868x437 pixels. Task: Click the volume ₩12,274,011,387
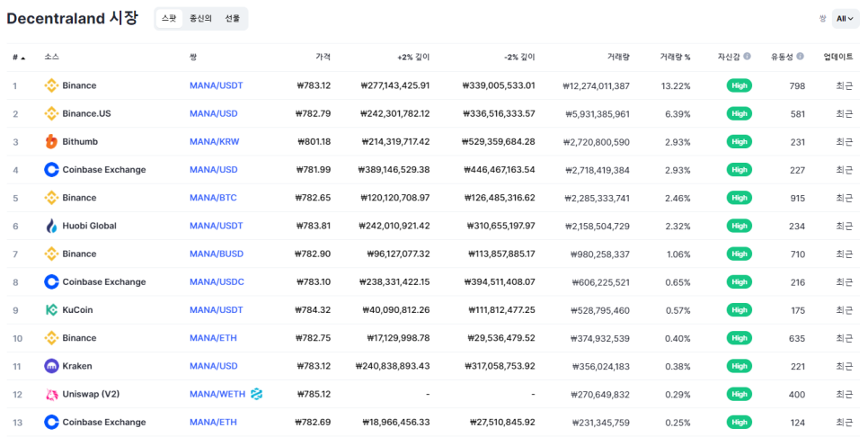597,85
